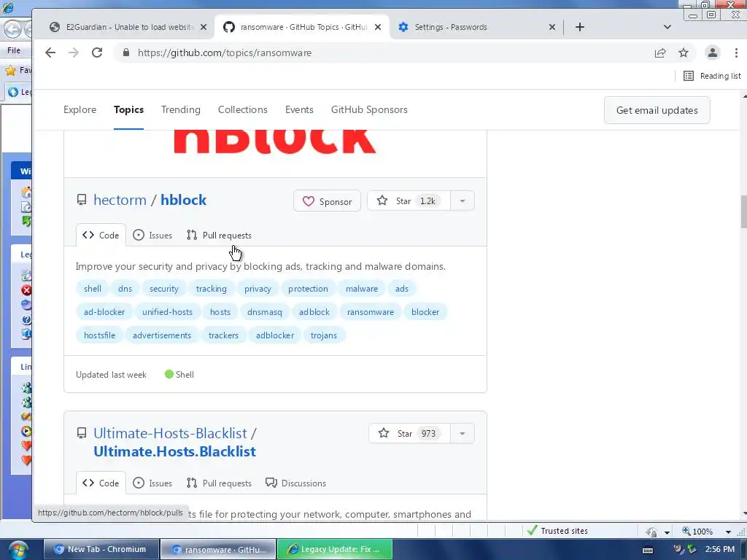Click the dns topic tag

coord(125,289)
